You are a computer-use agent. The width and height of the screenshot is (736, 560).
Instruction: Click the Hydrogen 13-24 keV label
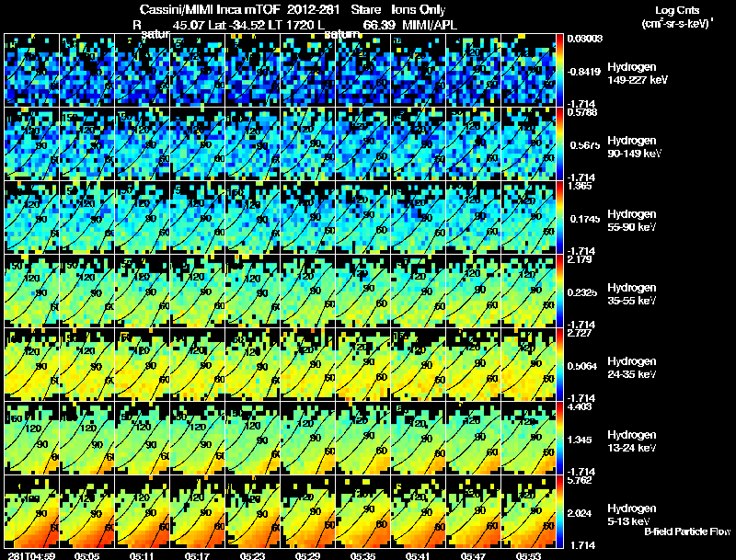click(x=632, y=441)
